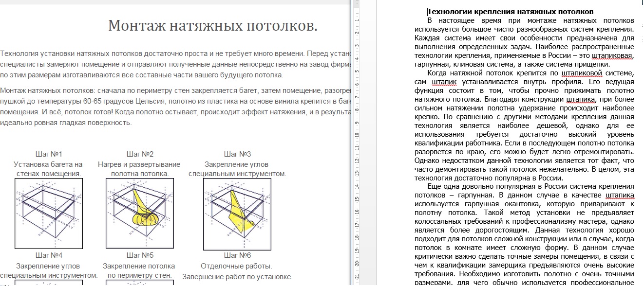Click the 'Шаг №3' label
Image resolution: width=644 pixels, height=286 pixels.
coord(237,154)
